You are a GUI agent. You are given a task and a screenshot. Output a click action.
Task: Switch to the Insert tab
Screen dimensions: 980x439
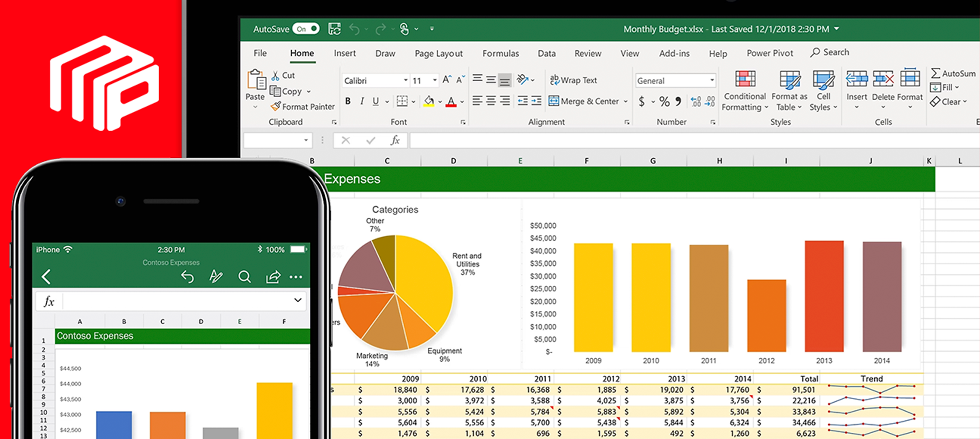click(345, 53)
